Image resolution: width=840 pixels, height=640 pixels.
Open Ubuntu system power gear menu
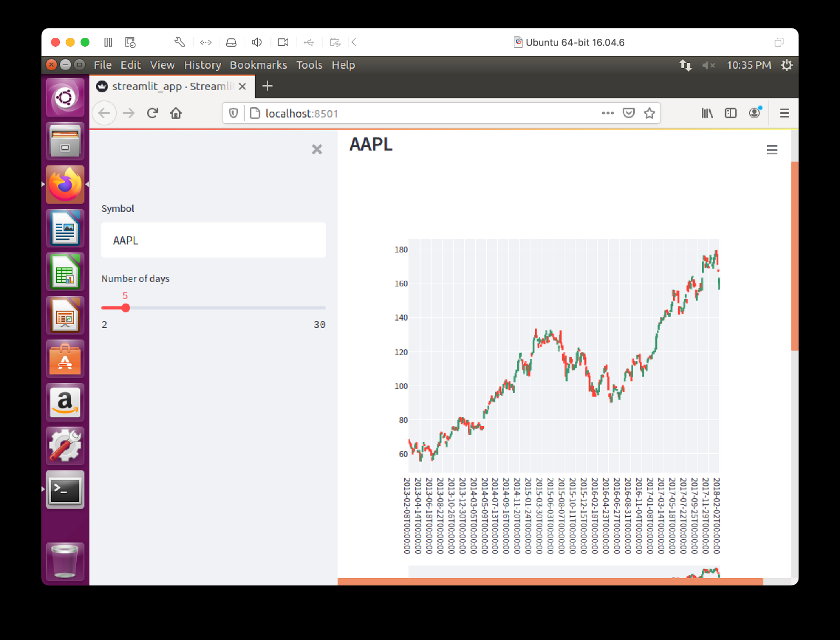(786, 65)
